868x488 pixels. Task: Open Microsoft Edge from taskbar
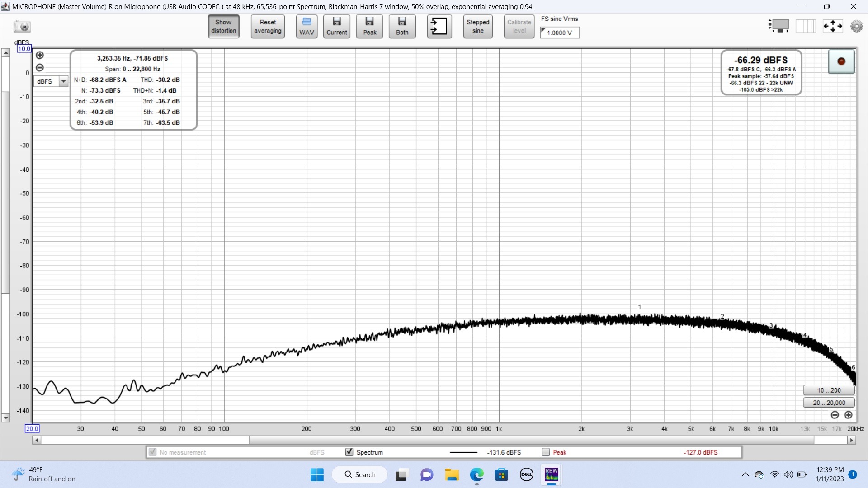(x=476, y=474)
